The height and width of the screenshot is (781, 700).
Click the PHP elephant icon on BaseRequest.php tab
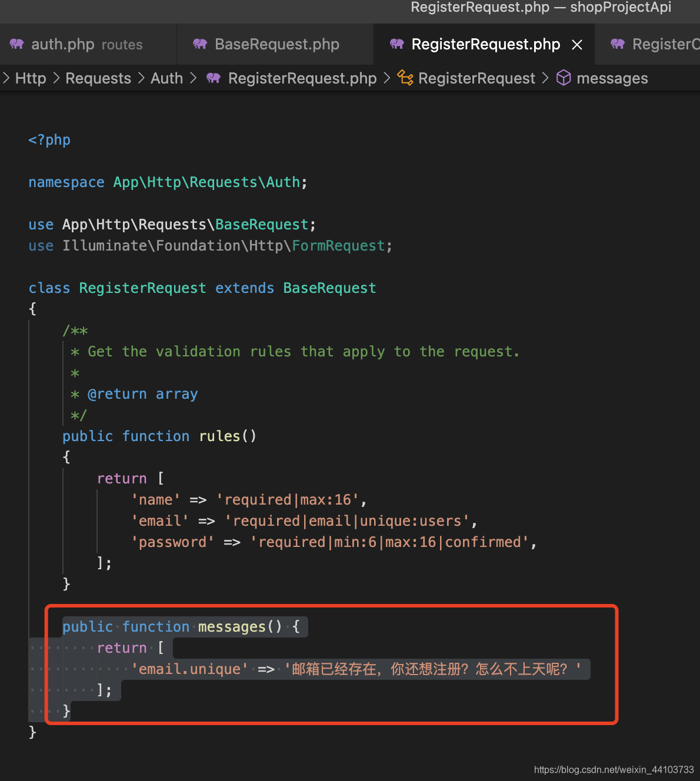[201, 44]
